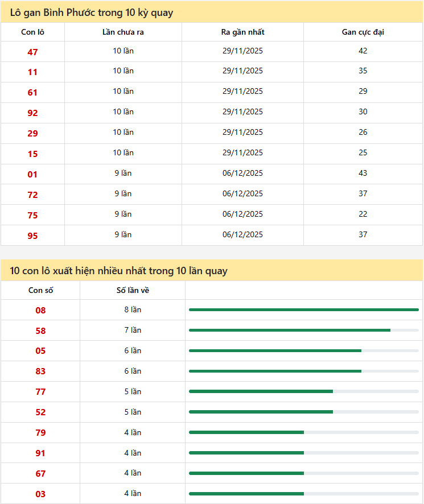
Task: Click the "Số lần về" column header
Action: (133, 291)
